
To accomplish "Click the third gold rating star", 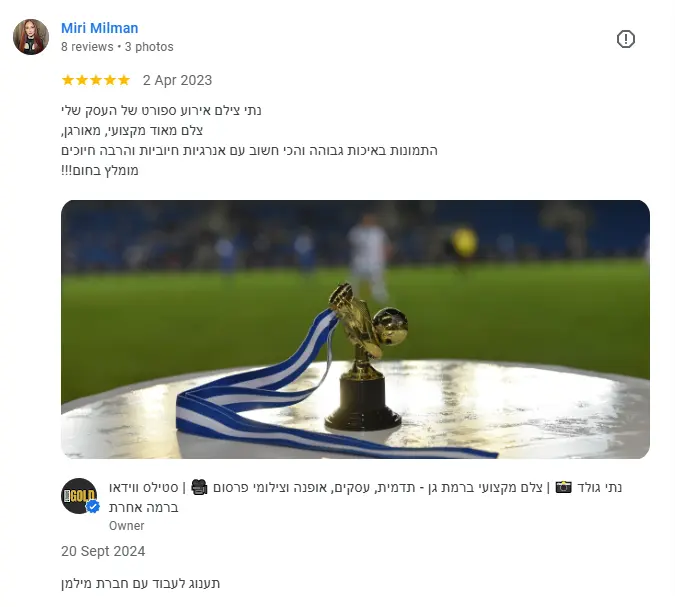I will coord(96,80).
